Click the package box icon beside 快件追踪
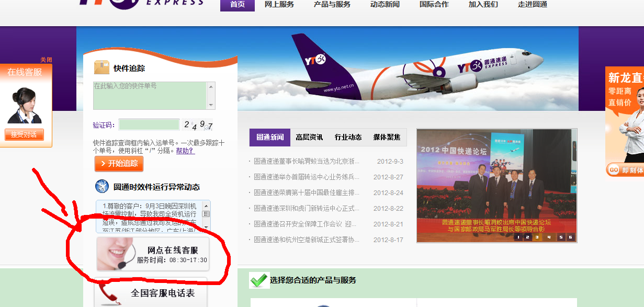644x307 pixels. click(x=101, y=67)
